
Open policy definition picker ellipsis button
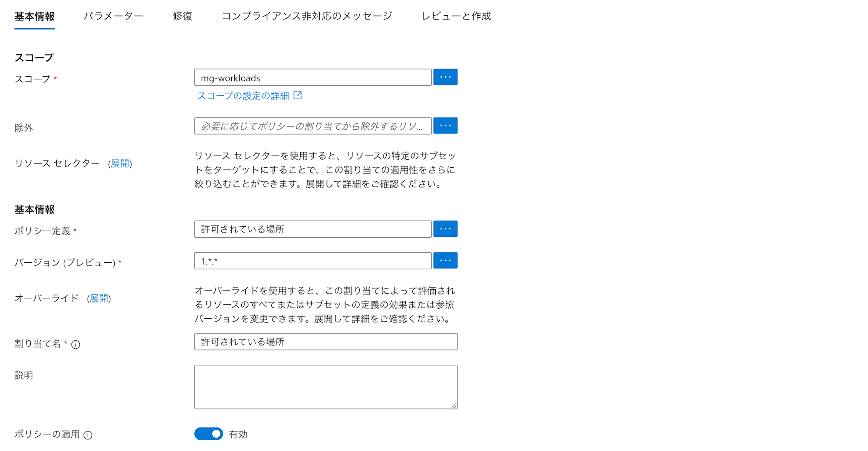445,229
